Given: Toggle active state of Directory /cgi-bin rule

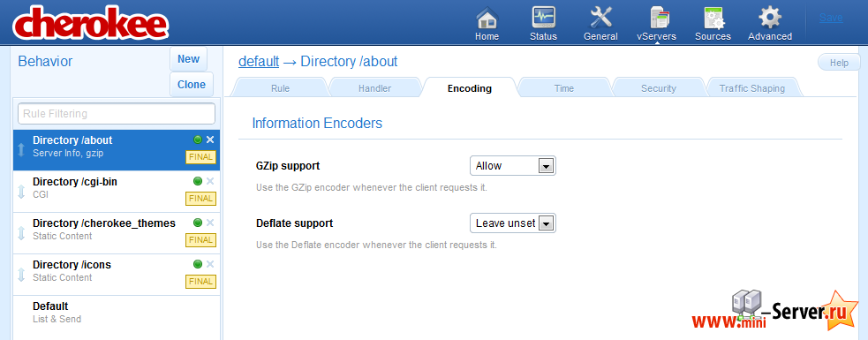Looking at the screenshot, I should (198, 181).
